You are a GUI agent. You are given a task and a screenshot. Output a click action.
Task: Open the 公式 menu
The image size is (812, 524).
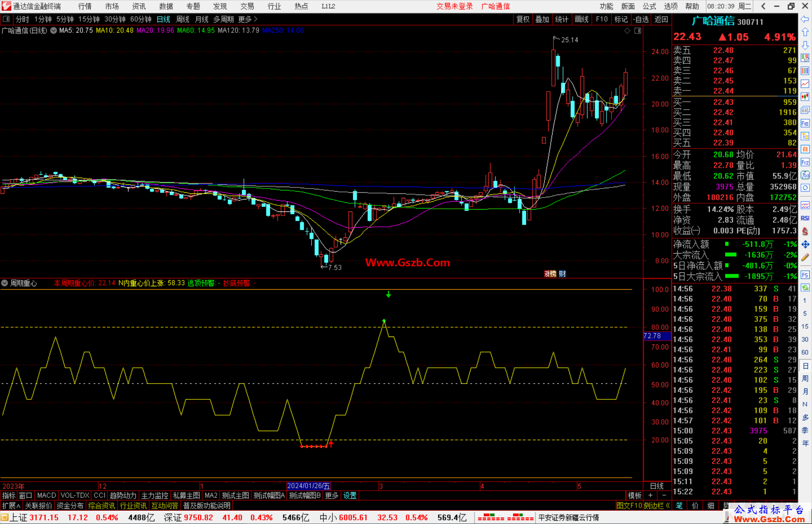(x=649, y=6)
